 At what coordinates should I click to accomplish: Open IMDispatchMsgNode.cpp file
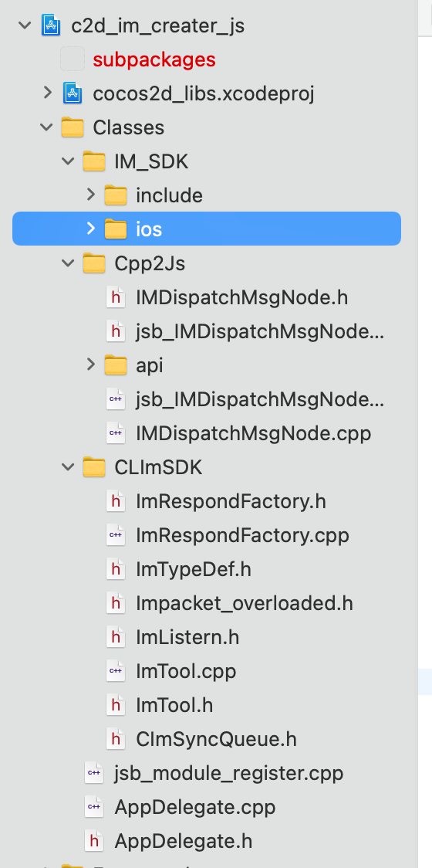click(x=253, y=433)
